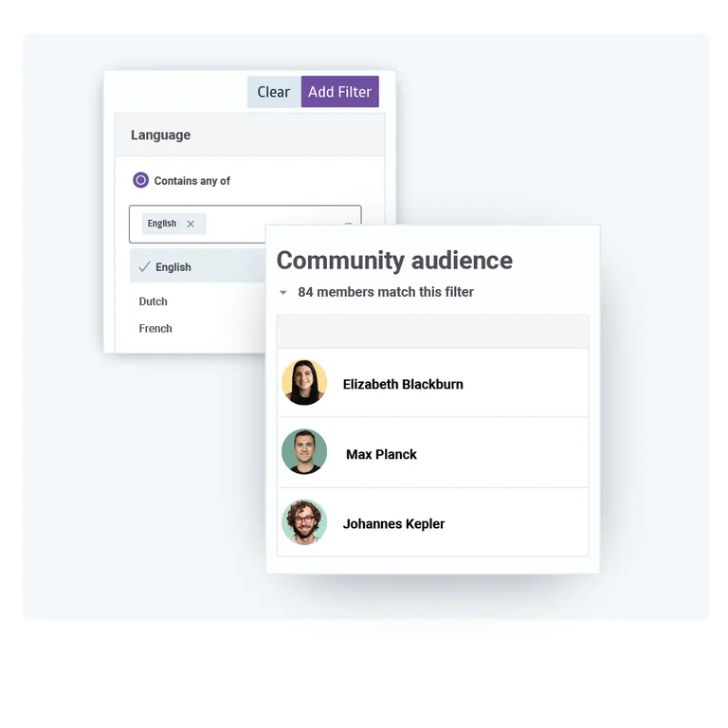Open Elizabeth Blackburn's avatar photo
This screenshot has height=728, width=728.
click(x=304, y=383)
